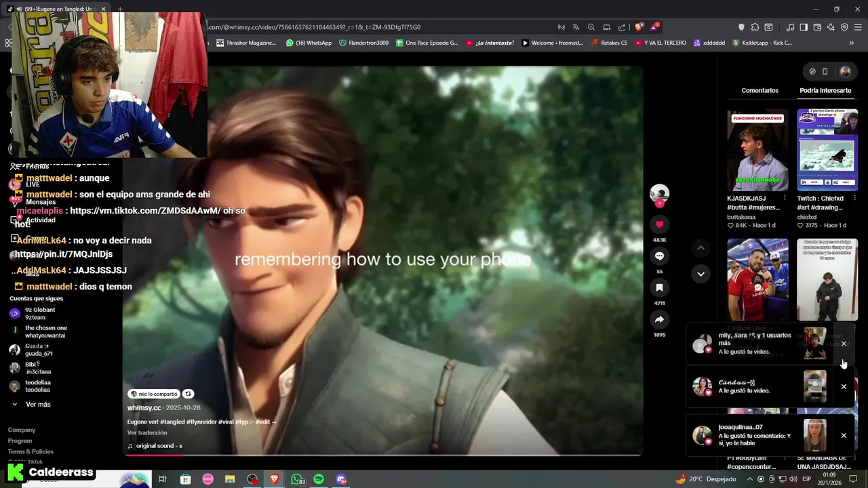Open WhatsApp from the taskbar
This screenshot has width=868, height=488.
(x=297, y=479)
